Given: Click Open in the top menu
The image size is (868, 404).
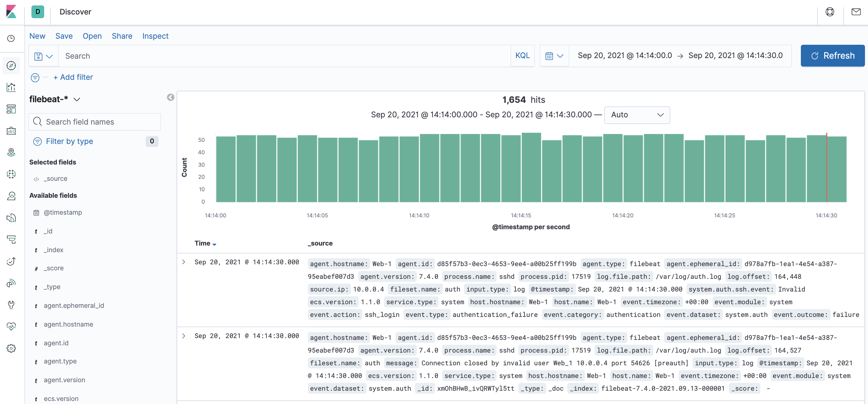Looking at the screenshot, I should coord(92,36).
